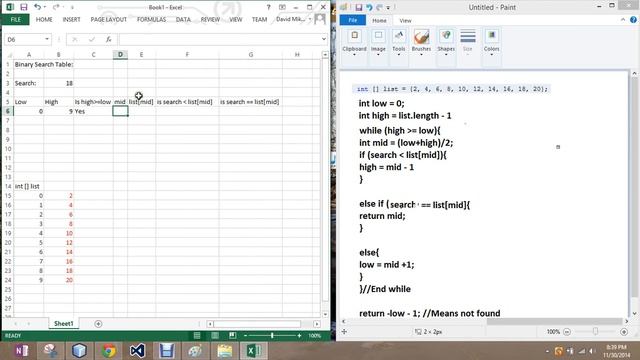Open Excel ribbon display options
Image resolution: width=640 pixels, height=360 pixels.
282,7
